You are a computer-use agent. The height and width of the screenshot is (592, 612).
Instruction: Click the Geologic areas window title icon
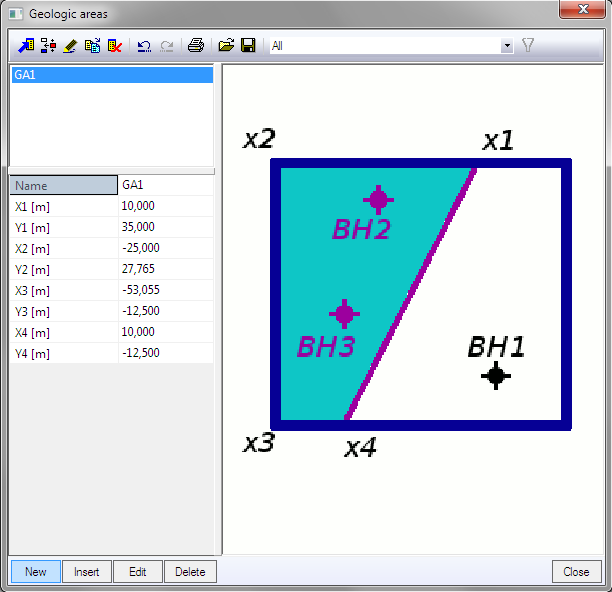[x=16, y=14]
